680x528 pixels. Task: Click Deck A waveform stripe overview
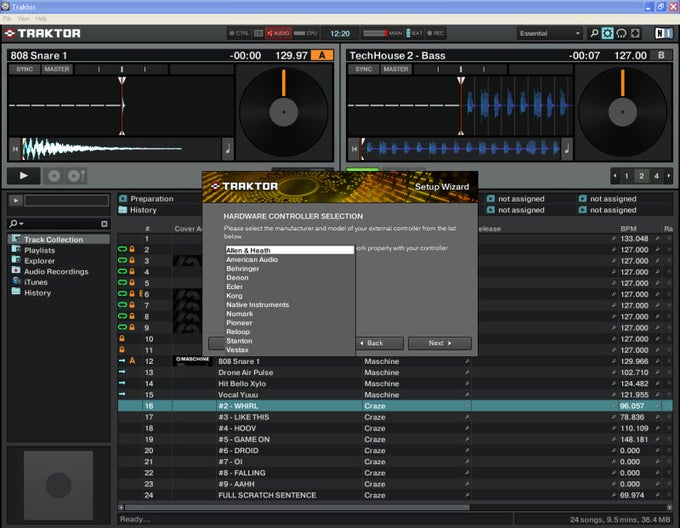click(x=121, y=149)
